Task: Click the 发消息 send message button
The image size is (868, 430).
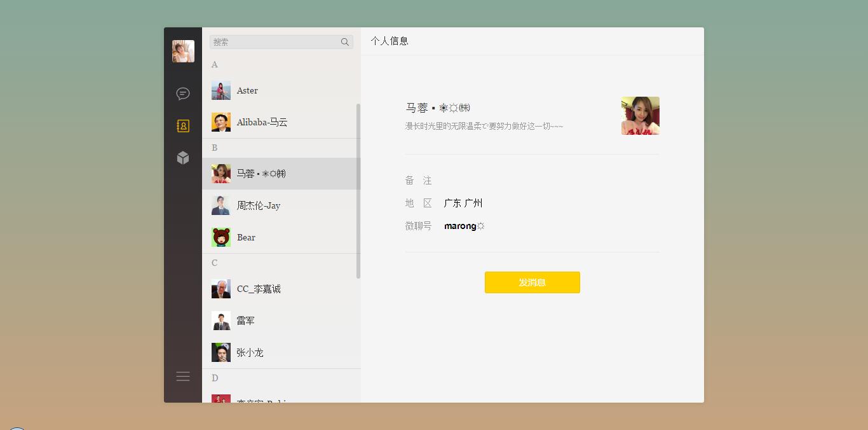Action: 532,282
